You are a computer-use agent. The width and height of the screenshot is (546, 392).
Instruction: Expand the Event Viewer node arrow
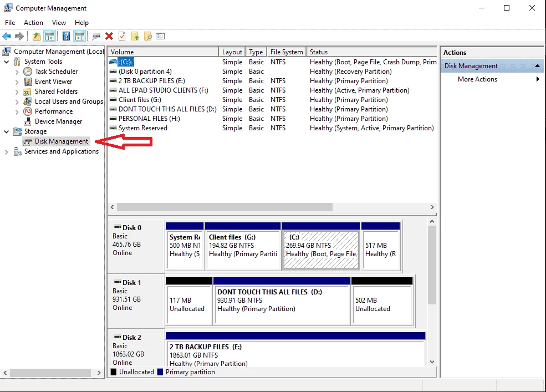(x=17, y=82)
